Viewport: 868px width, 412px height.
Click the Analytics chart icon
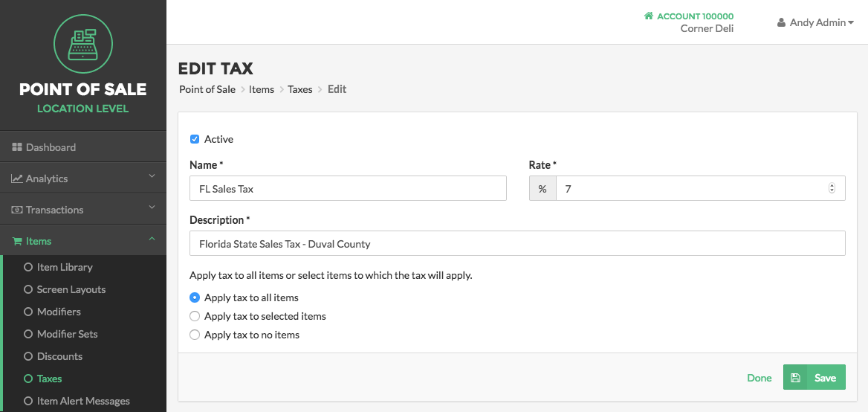pos(16,178)
